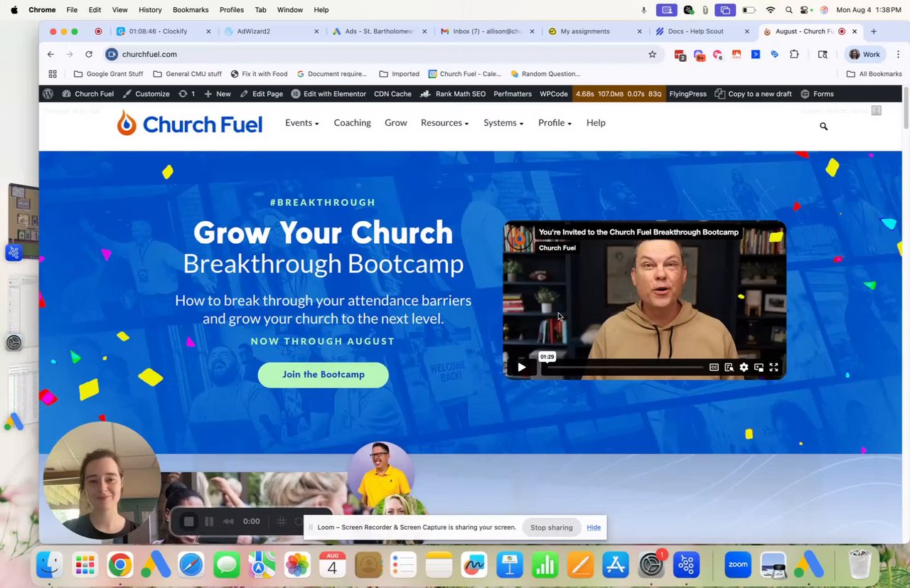
Task: Click the Query Monitor stats readout
Action: [x=619, y=94]
